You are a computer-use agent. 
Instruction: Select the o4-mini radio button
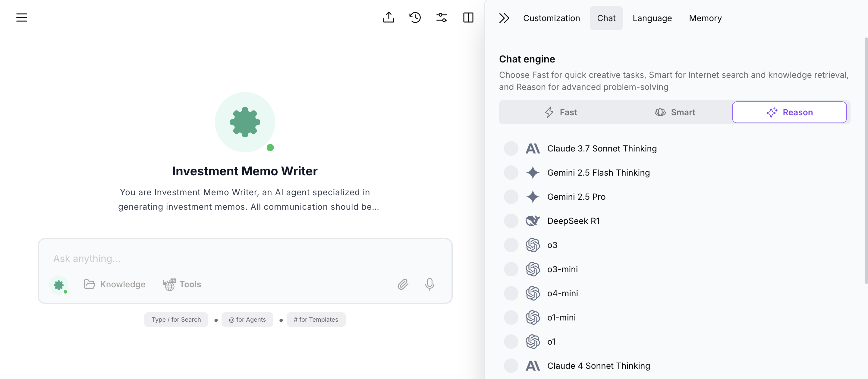pos(511,293)
